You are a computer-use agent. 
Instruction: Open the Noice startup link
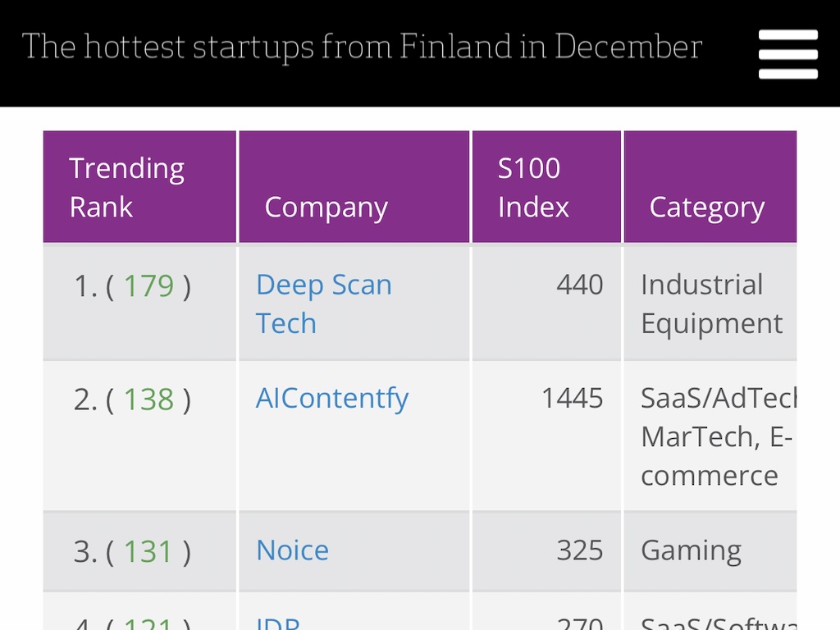(292, 550)
